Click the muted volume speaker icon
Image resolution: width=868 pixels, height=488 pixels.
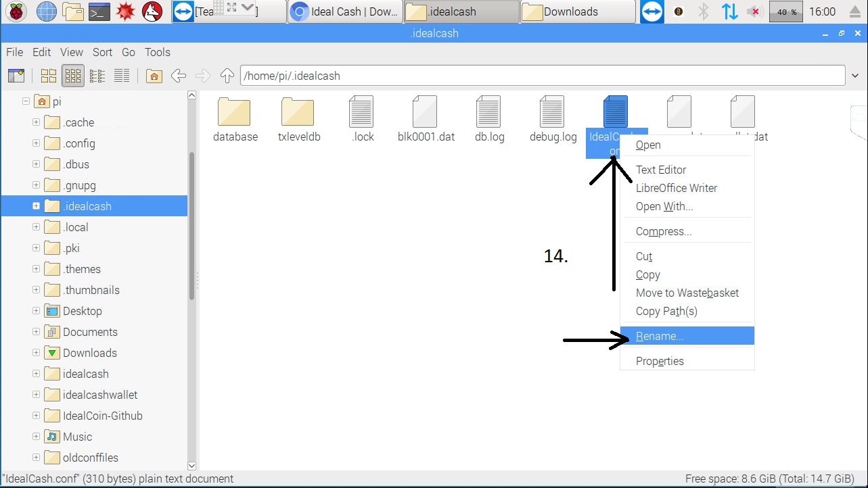[x=754, y=11]
